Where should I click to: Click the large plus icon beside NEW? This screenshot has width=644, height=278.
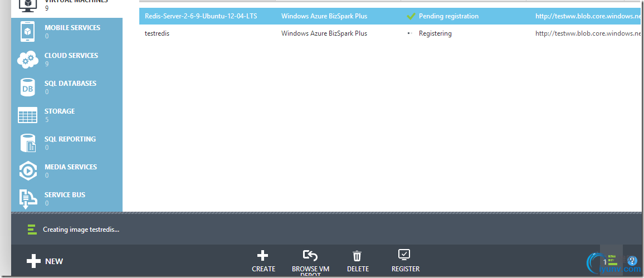(x=33, y=261)
